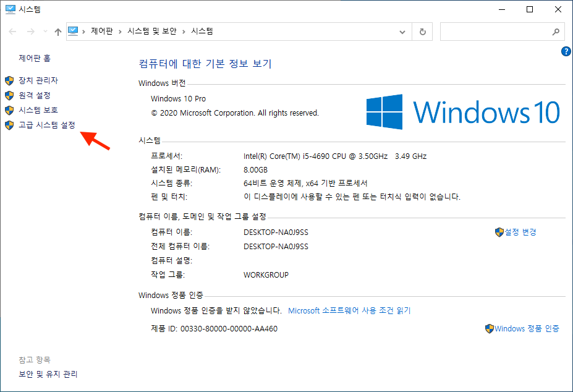Click shield icon beside 장치 관리자
This screenshot has height=392, width=573.
tap(9, 81)
